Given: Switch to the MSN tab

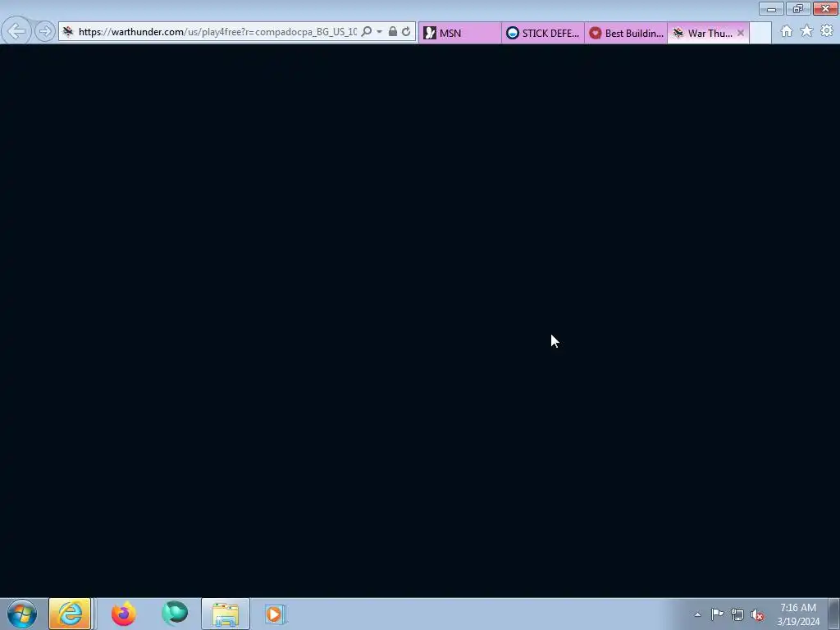Looking at the screenshot, I should (459, 33).
